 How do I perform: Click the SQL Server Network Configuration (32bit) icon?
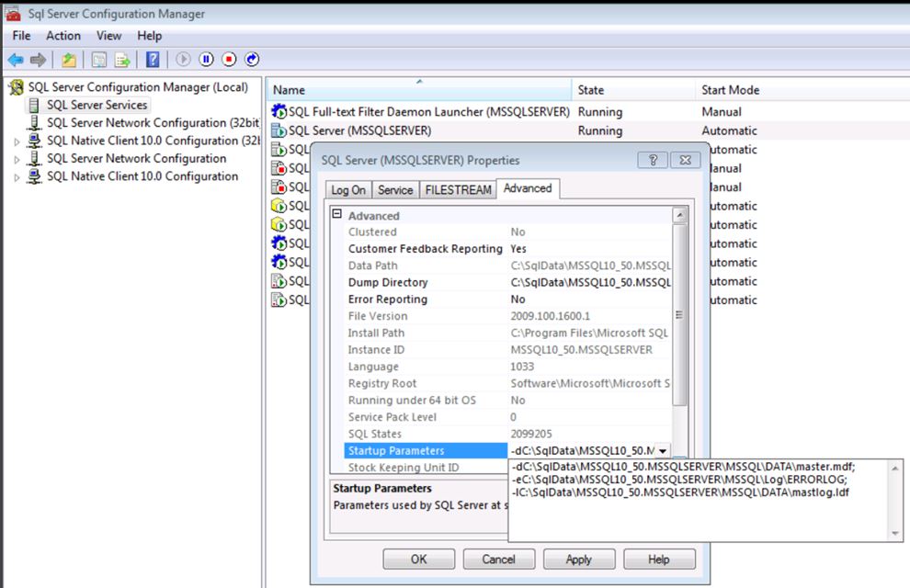tap(35, 123)
